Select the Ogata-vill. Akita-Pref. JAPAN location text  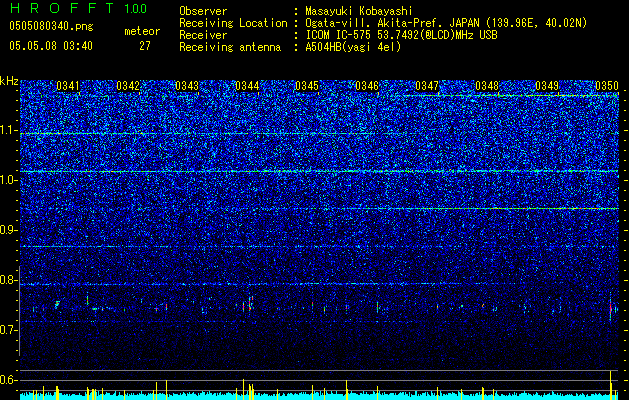click(x=446, y=23)
